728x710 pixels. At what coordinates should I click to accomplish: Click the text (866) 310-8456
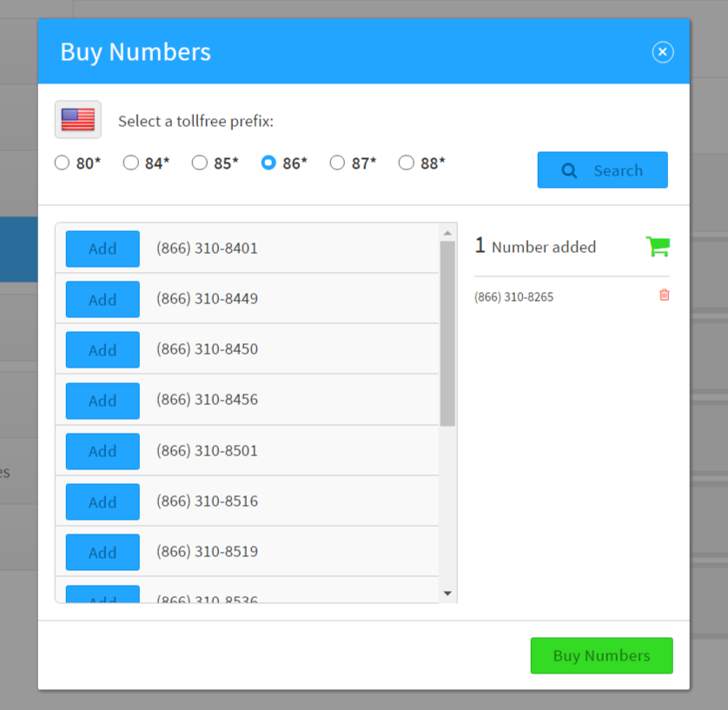[207, 400]
